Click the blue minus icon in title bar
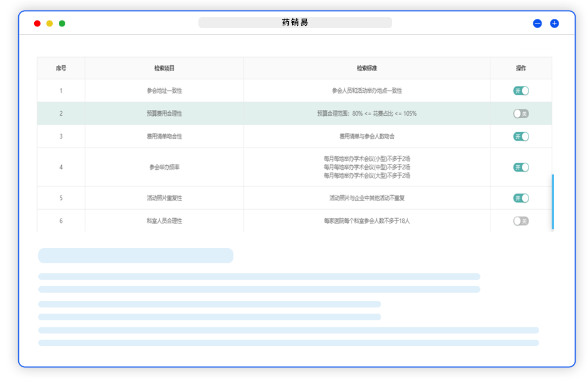 [537, 24]
